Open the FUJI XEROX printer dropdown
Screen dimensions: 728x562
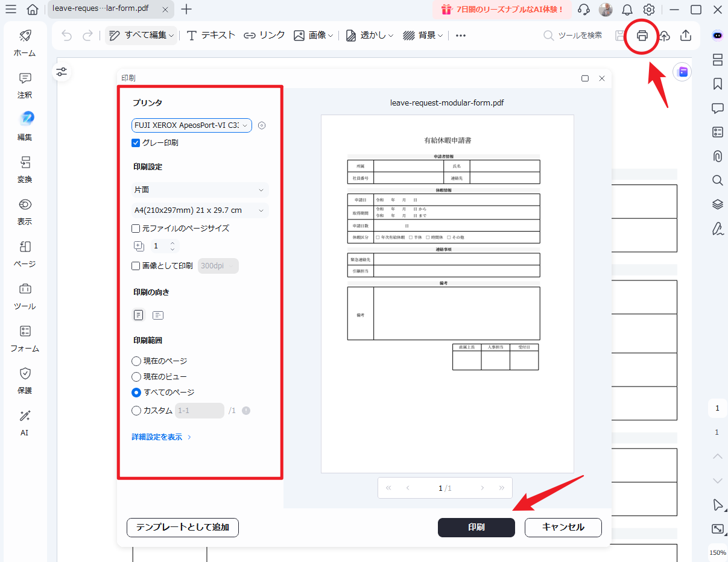tap(192, 125)
